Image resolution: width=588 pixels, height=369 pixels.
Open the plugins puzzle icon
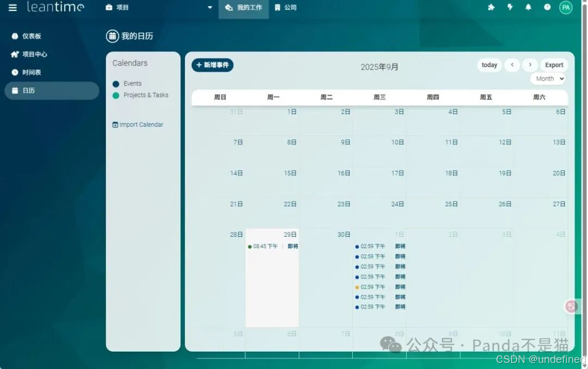coord(491,7)
